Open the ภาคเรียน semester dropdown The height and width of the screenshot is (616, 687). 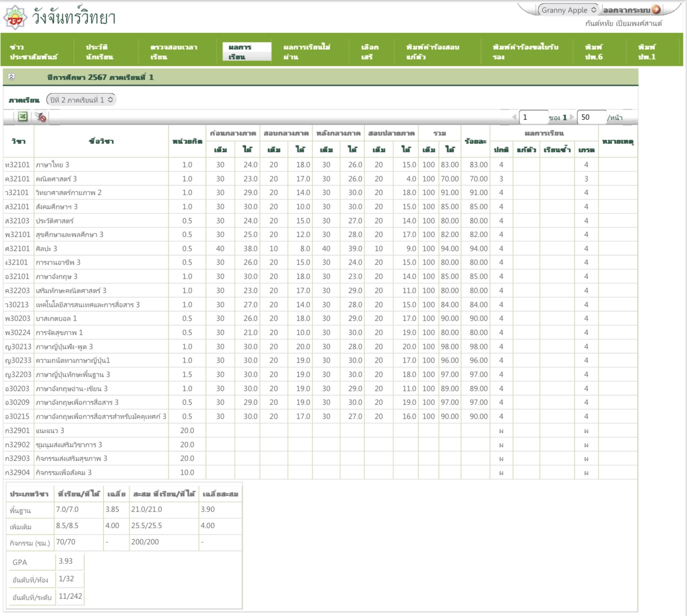click(x=81, y=100)
